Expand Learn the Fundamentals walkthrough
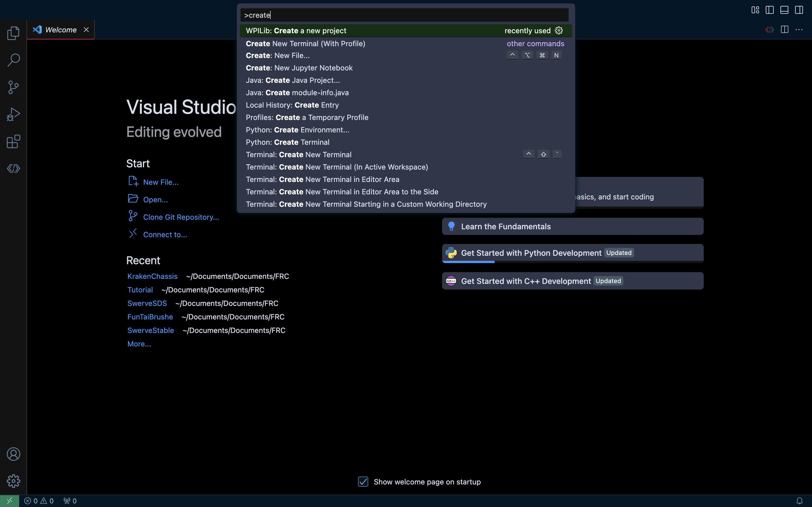 pyautogui.click(x=572, y=226)
